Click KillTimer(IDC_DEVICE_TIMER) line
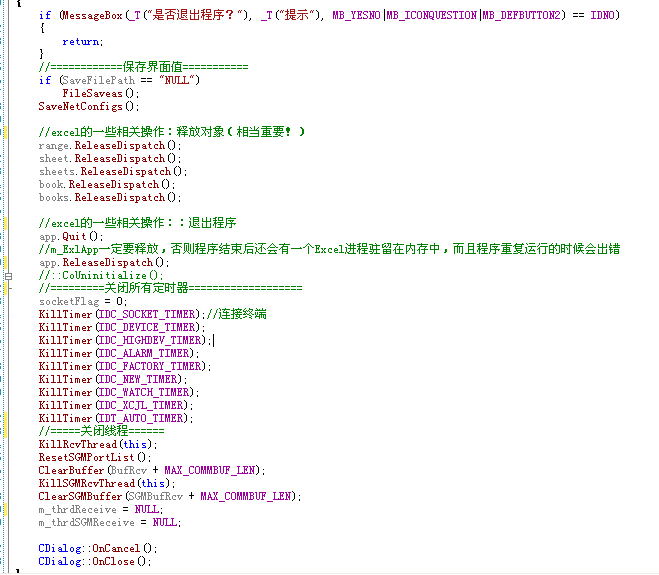This screenshot has height=575, width=659. coord(122,327)
